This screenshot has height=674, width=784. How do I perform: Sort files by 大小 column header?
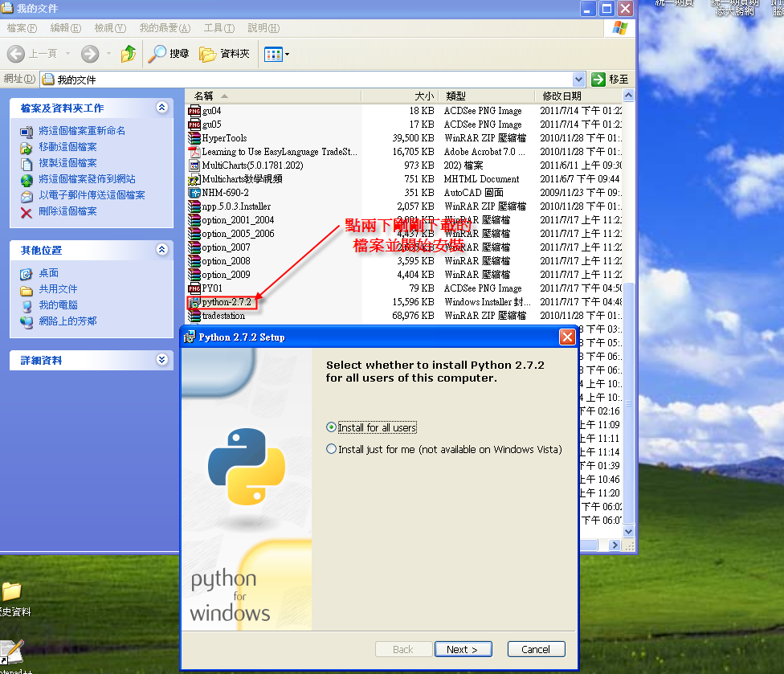[399, 96]
